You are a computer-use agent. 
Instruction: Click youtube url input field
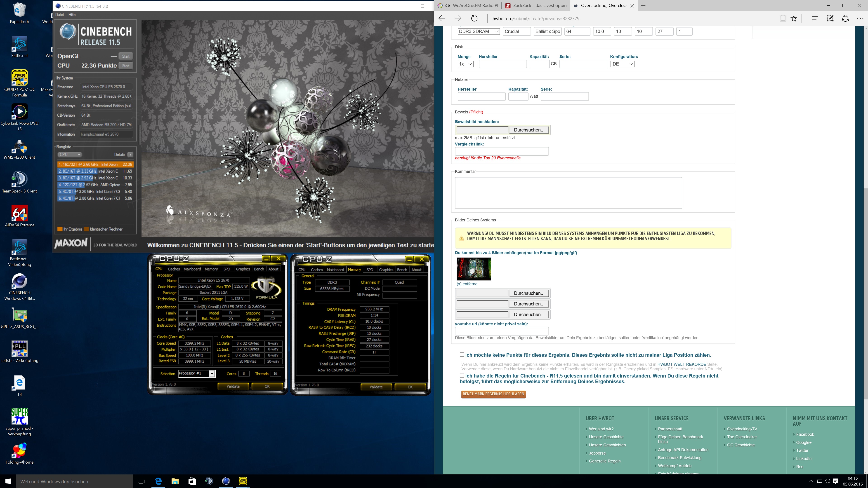[x=502, y=331]
